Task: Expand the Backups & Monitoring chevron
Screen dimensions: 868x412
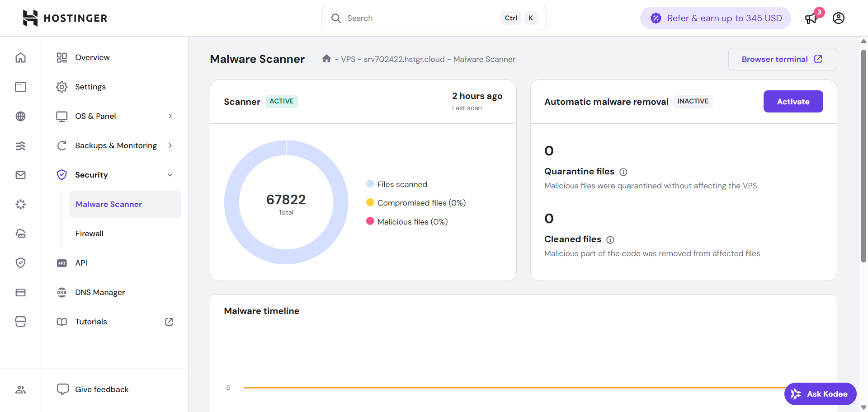Action: (x=170, y=145)
